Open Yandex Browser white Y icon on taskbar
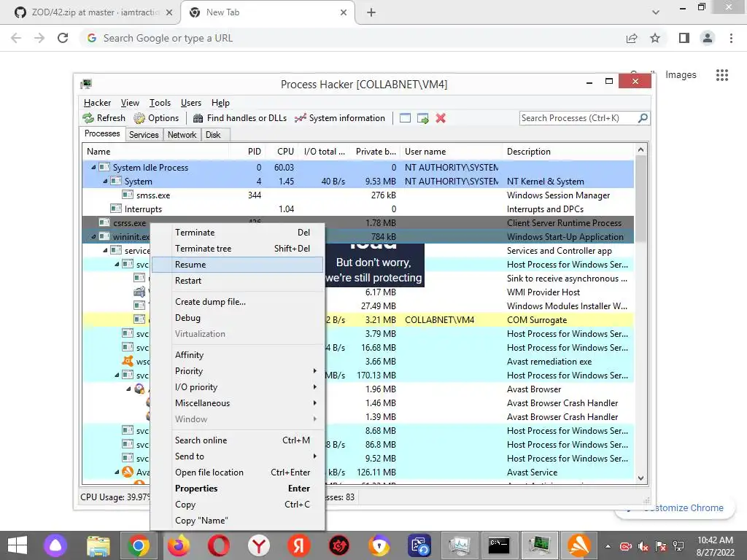Viewport: 747px width, 560px height. 259,545
